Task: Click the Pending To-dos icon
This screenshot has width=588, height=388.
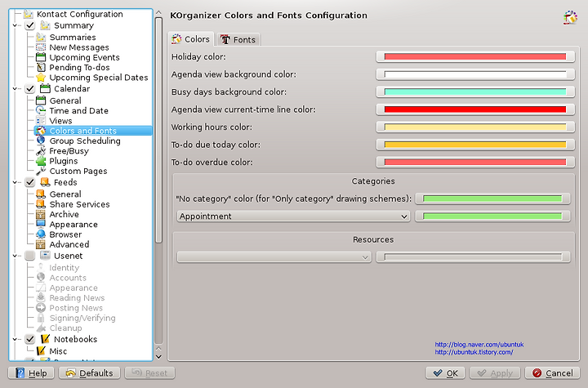Action: (41, 68)
